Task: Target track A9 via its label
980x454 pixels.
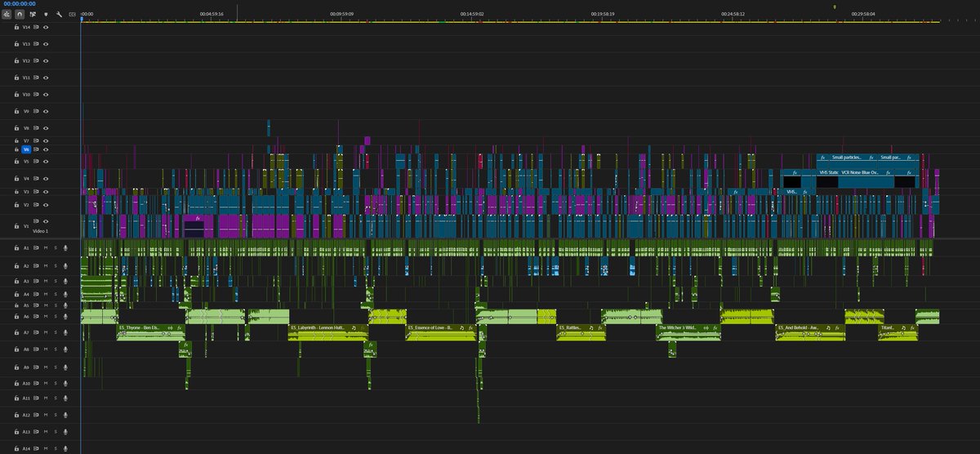Action: [x=26, y=367]
